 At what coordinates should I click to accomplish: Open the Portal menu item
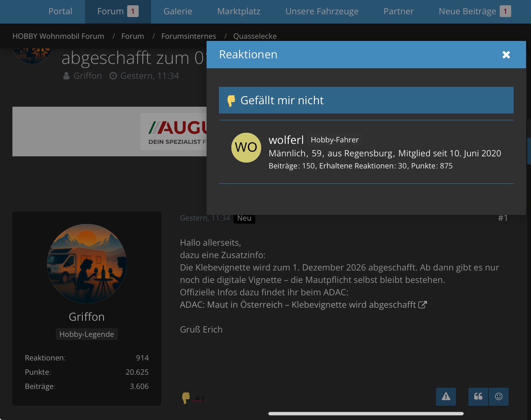60,12
